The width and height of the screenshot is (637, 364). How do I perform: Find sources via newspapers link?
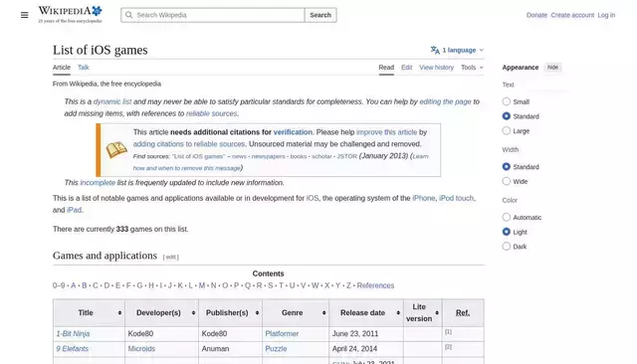(268, 156)
